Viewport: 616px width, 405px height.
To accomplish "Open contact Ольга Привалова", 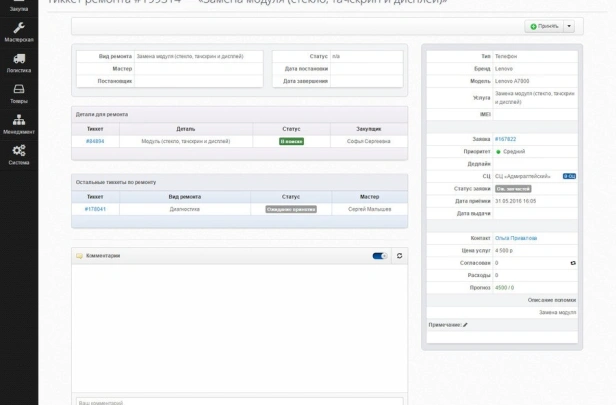I will 516,238.
